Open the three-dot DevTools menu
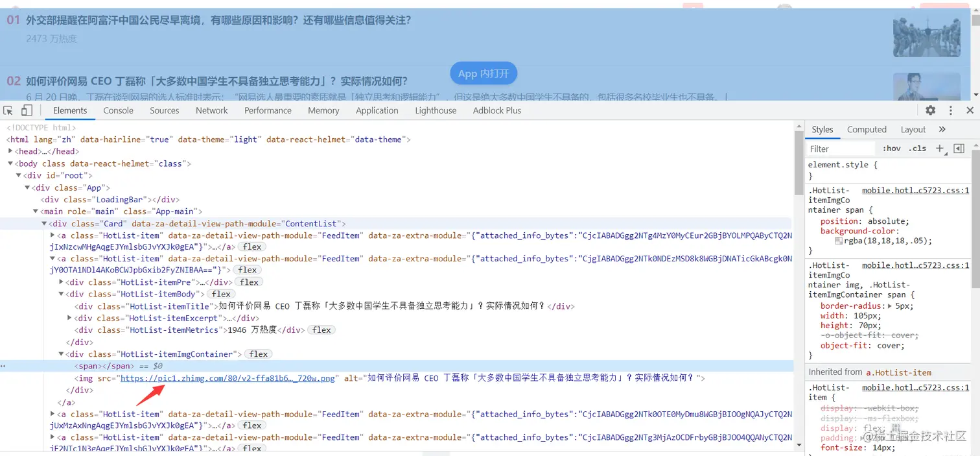Image resolution: width=980 pixels, height=456 pixels. pos(950,110)
